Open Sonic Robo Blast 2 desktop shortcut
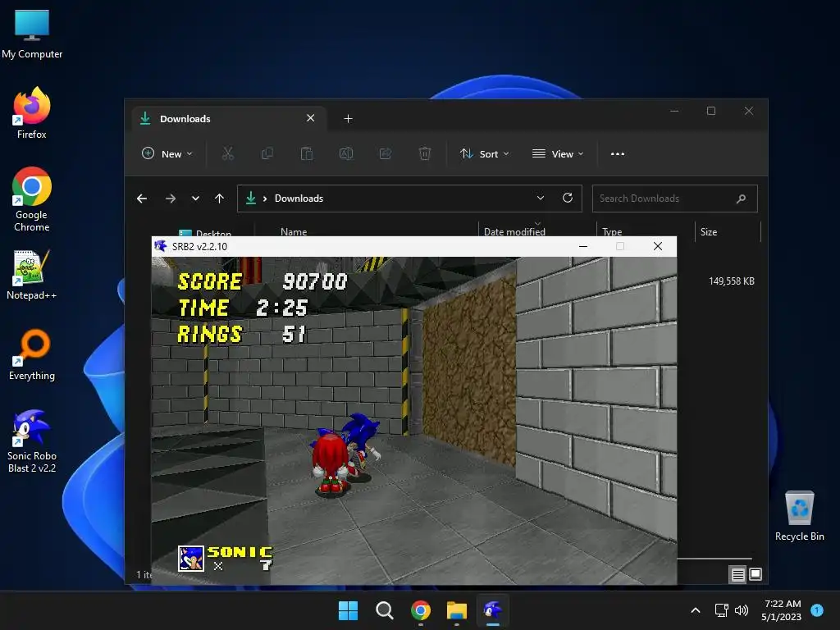 pyautogui.click(x=32, y=441)
